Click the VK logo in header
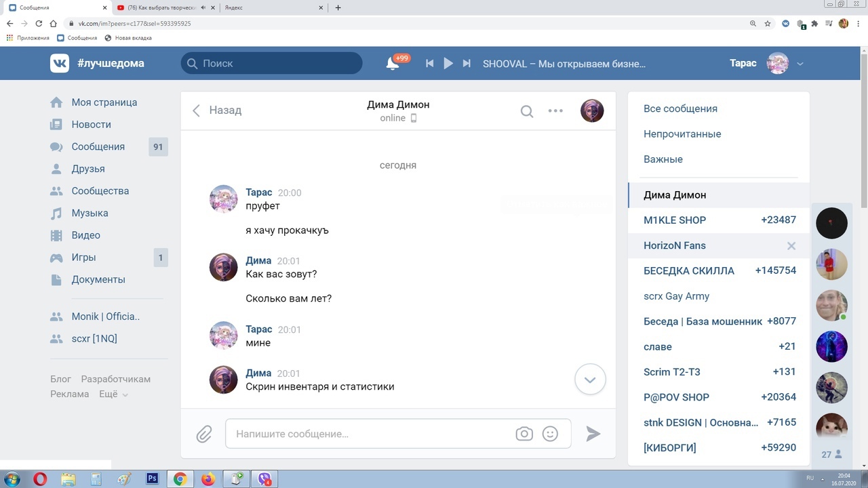Screen dimensions: 868x488 (x=60, y=63)
